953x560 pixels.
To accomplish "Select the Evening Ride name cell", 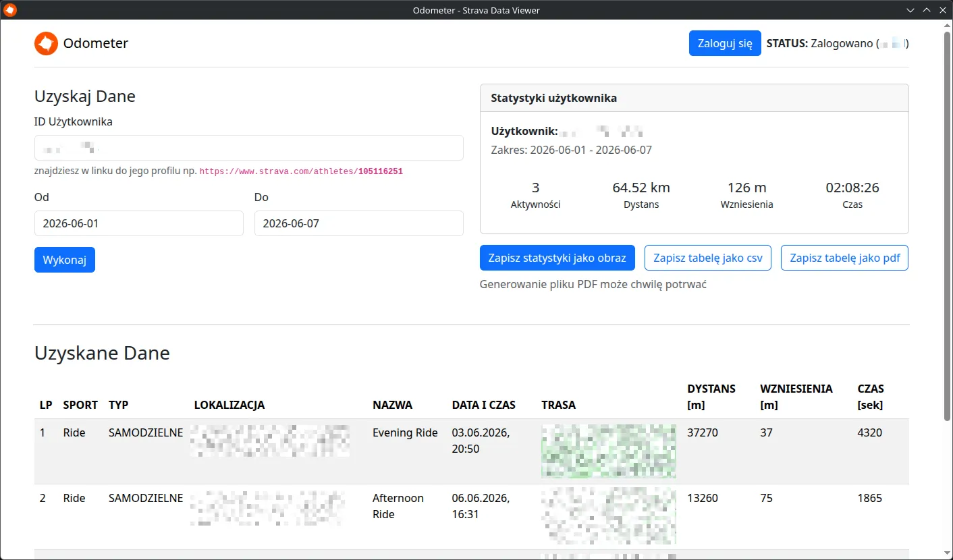I will pos(405,433).
